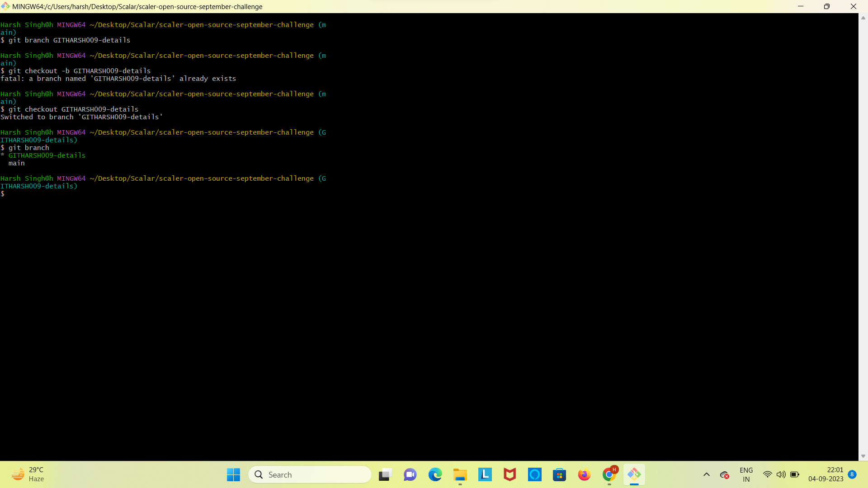The width and height of the screenshot is (868, 488).
Task: Expand hidden system tray icons
Action: pos(706,474)
